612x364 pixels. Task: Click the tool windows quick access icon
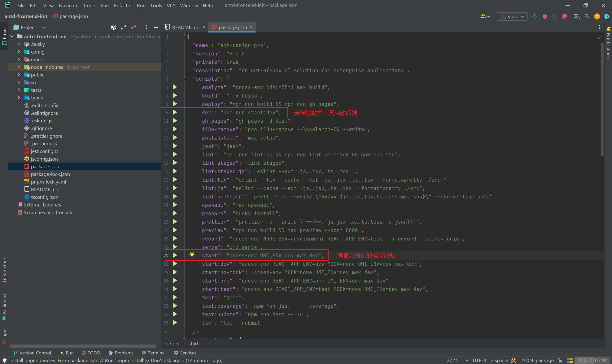tap(5, 360)
